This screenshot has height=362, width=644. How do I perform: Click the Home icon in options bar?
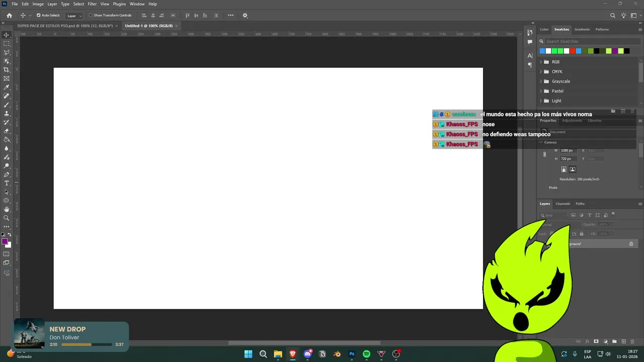pos(9,16)
